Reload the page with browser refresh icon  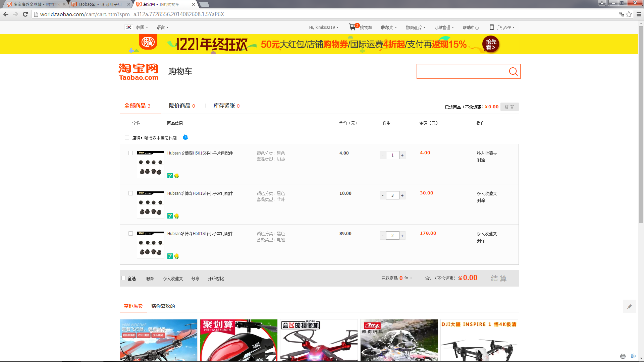(25, 14)
